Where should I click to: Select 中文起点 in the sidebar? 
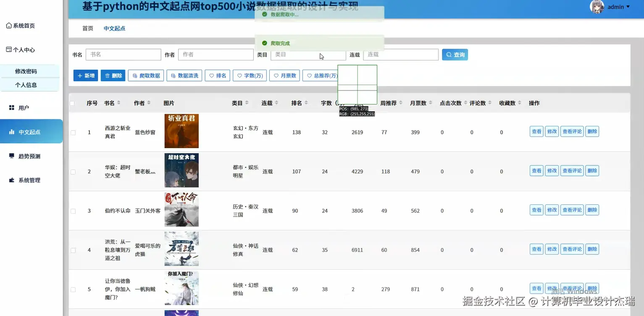pyautogui.click(x=32, y=132)
